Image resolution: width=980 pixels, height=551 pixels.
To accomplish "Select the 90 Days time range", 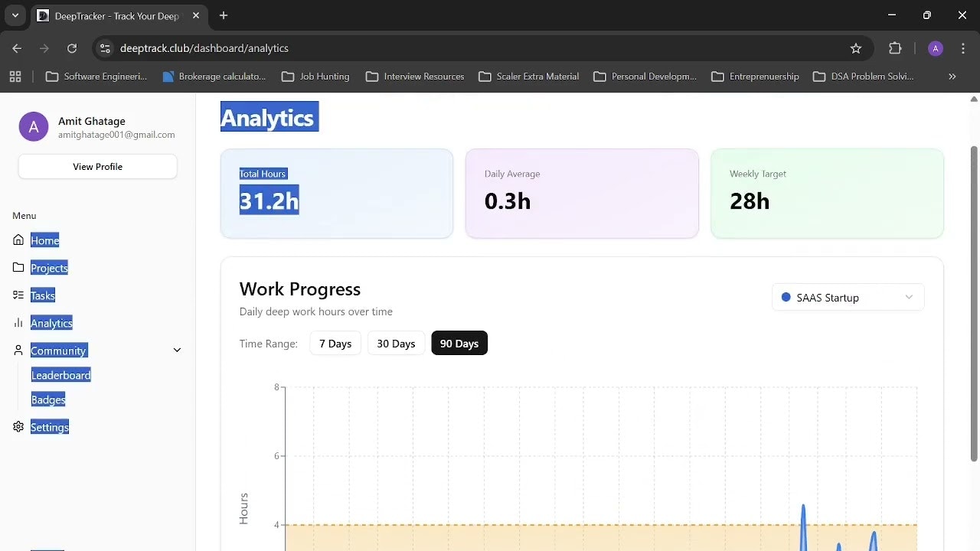I will click(459, 344).
